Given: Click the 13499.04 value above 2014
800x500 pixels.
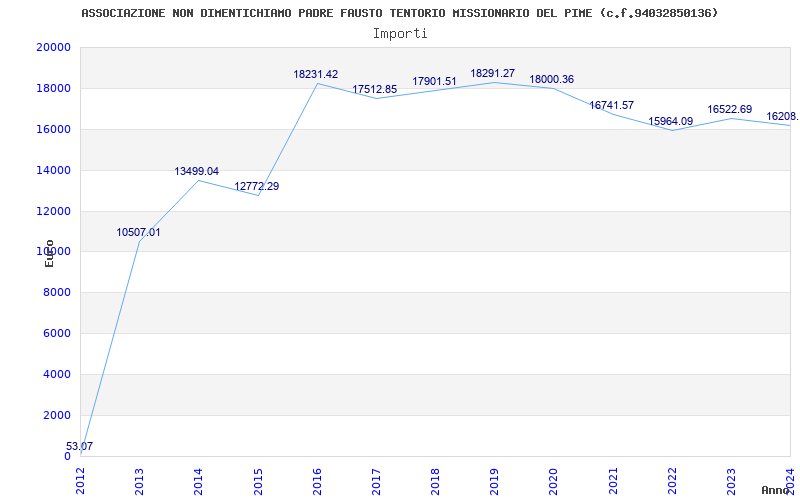Looking at the screenshot, I should point(196,171).
